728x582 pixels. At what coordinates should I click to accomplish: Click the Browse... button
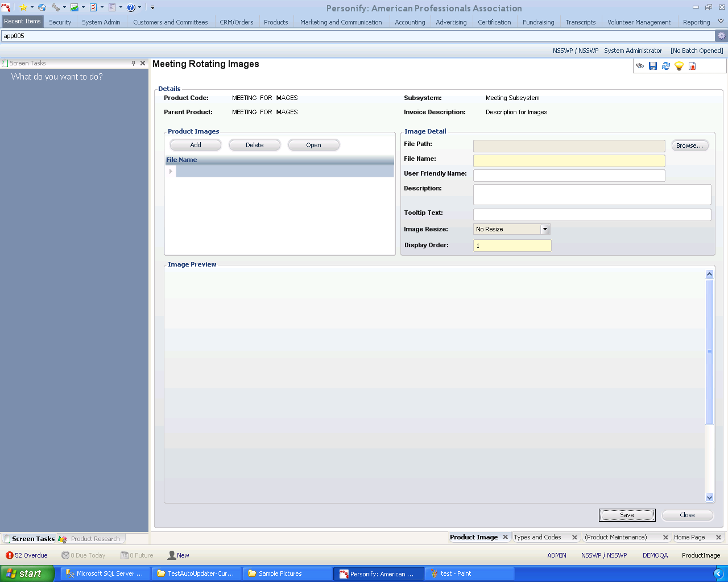pyautogui.click(x=689, y=145)
